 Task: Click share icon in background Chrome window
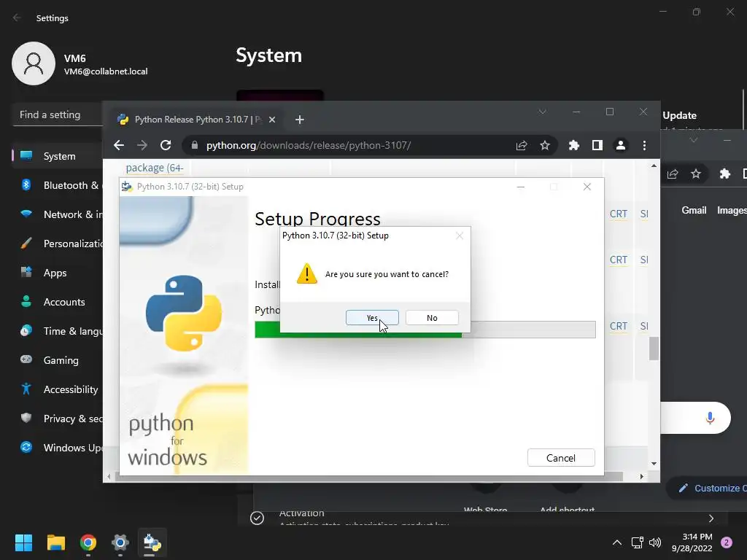(x=672, y=174)
